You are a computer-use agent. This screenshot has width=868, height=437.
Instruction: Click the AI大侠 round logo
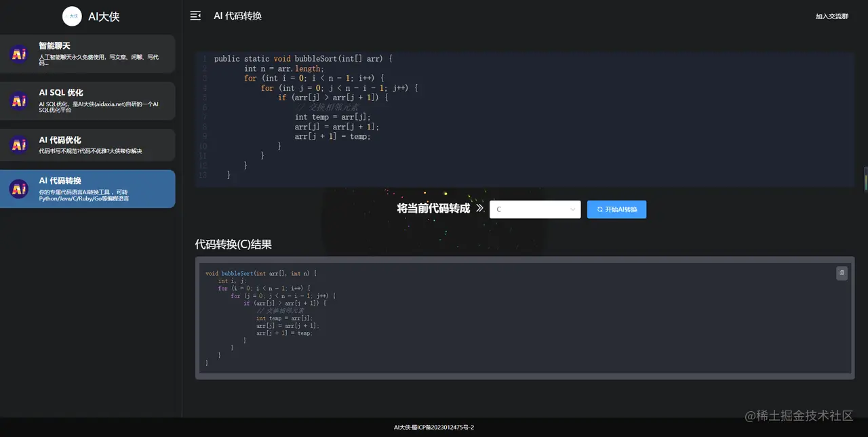pos(72,16)
